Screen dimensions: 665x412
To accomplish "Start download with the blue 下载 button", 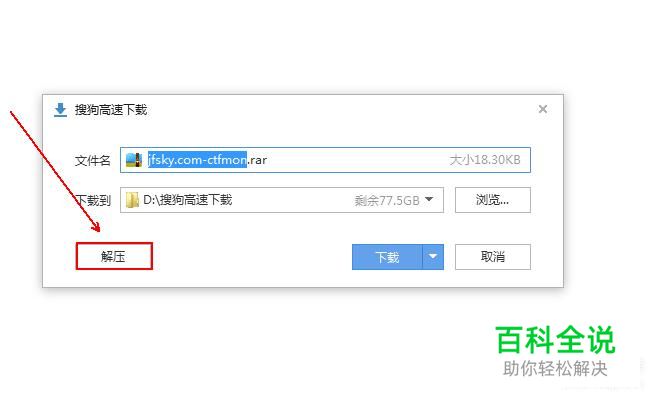I will coord(387,257).
